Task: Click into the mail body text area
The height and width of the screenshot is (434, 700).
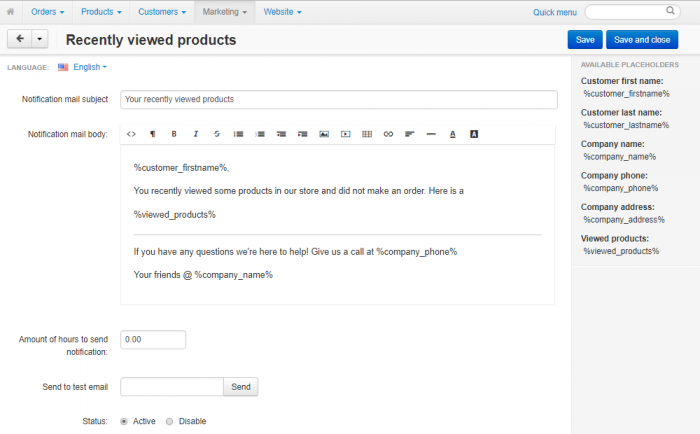Action: point(338,225)
